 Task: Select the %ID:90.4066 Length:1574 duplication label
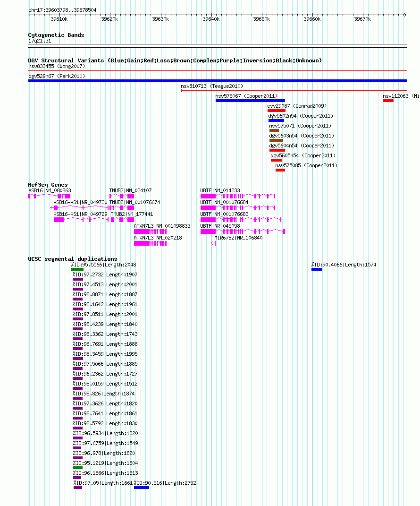(x=344, y=265)
